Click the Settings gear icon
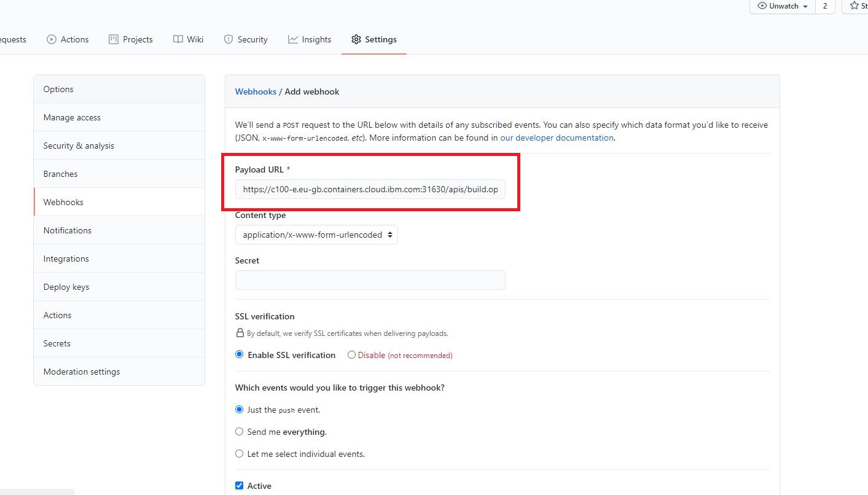Image resolution: width=868 pixels, height=495 pixels. click(356, 39)
